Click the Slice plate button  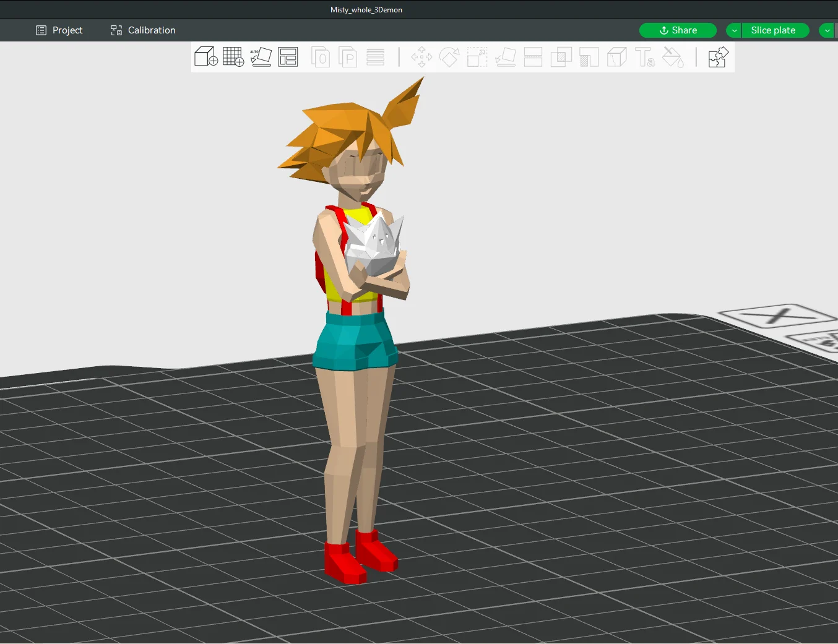tap(775, 30)
